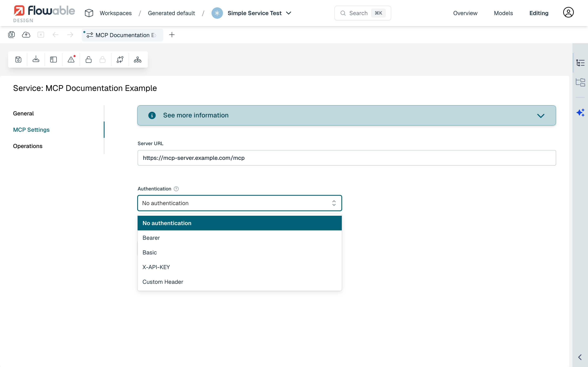
Task: Select Bearer authentication option
Action: pos(151,238)
